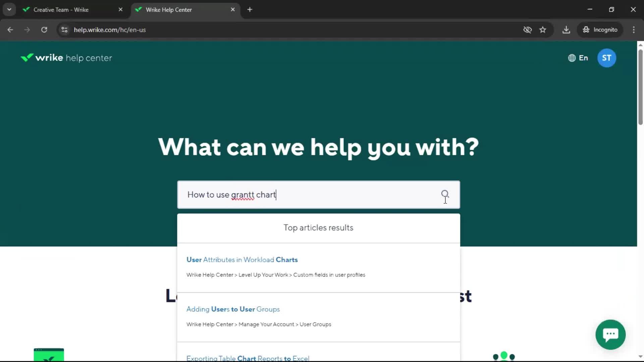644x362 pixels.
Task: Open the live chat bubble
Action: click(x=610, y=334)
